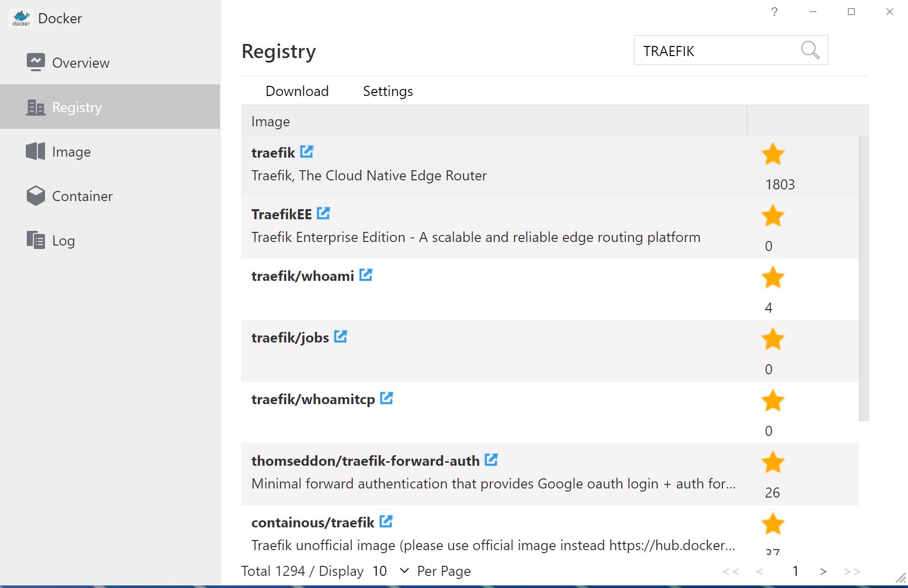The height and width of the screenshot is (588, 908).
Task: Select the traefik image name
Action: tap(273, 153)
